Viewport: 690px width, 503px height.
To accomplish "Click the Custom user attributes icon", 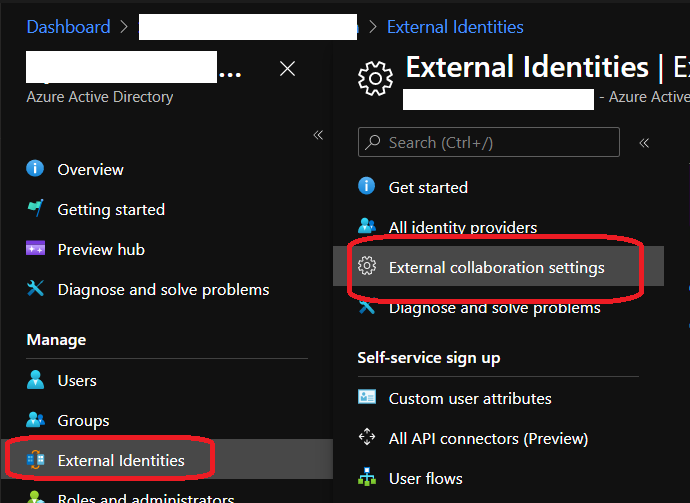I will (367, 398).
